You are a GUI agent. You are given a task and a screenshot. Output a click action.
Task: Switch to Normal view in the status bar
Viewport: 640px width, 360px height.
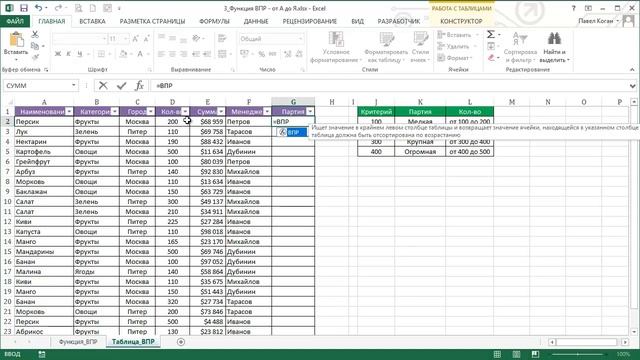coord(497,354)
